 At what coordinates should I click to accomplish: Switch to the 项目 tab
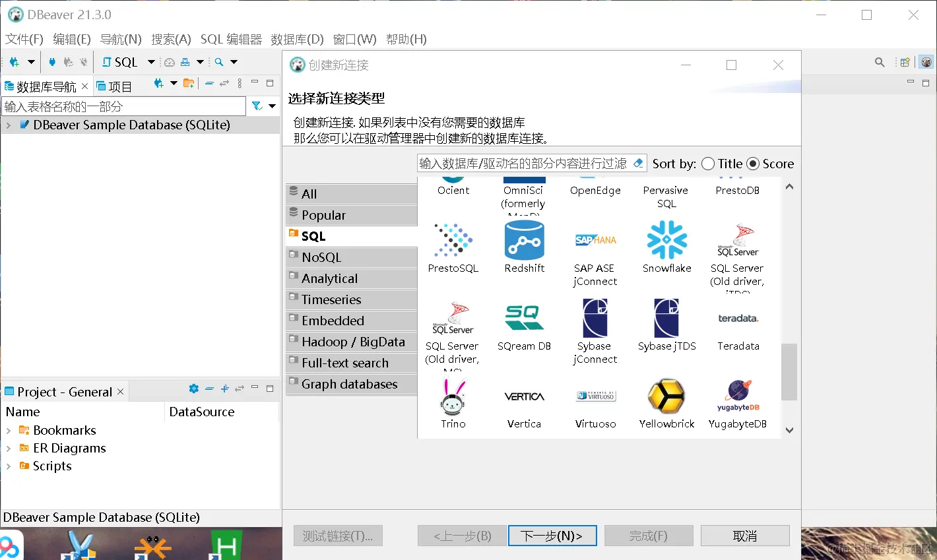point(114,86)
